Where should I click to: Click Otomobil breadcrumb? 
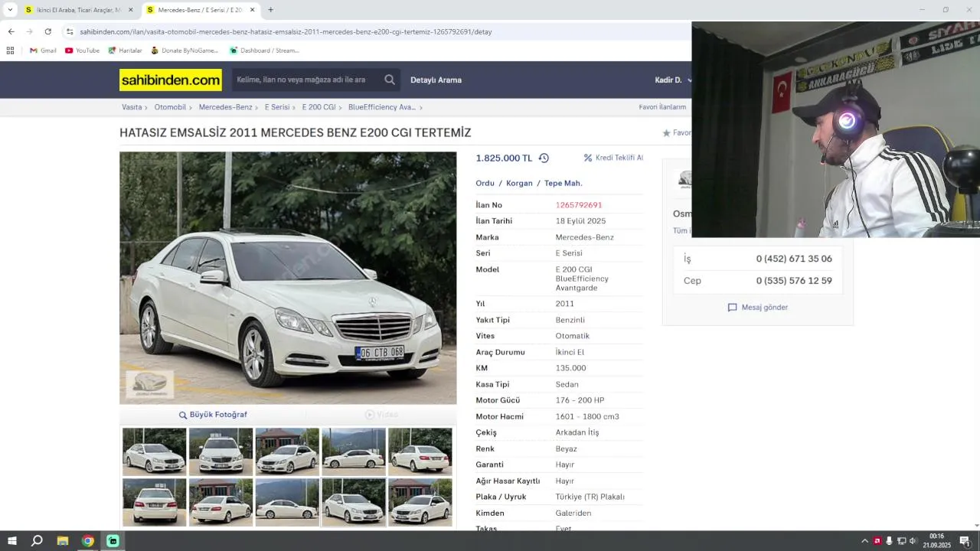tap(170, 107)
